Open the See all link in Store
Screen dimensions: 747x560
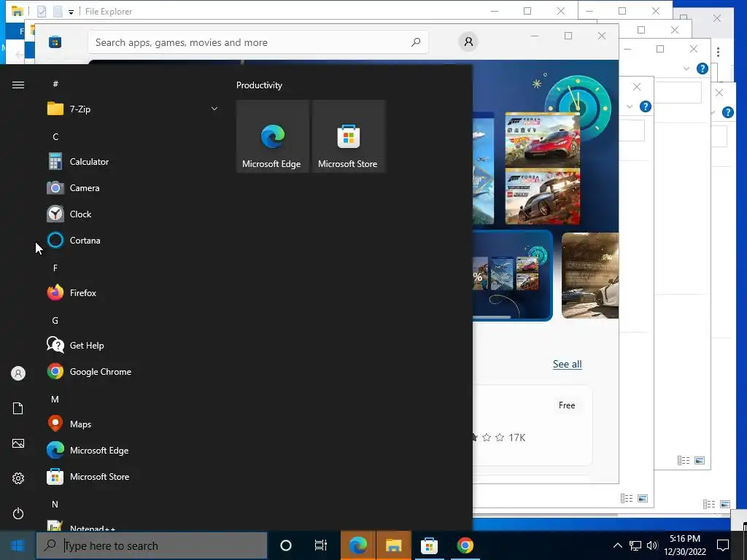point(567,365)
